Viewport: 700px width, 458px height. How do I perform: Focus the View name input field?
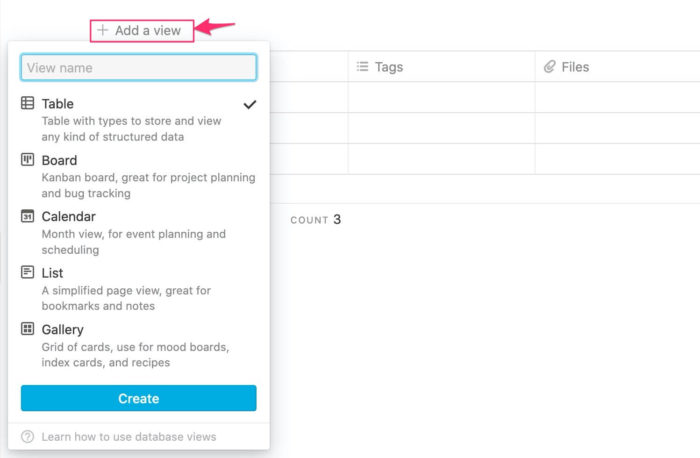138,67
